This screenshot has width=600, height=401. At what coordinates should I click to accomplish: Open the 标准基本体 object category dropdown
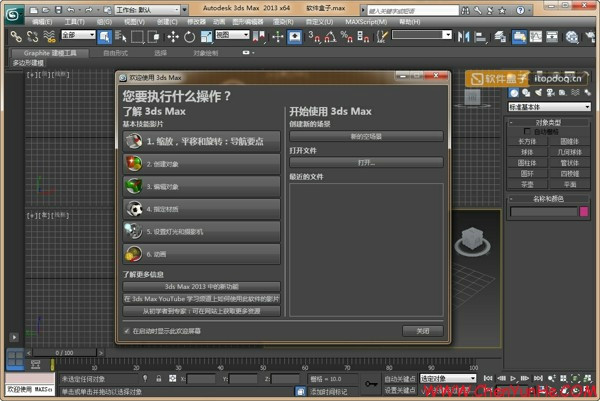coord(549,107)
